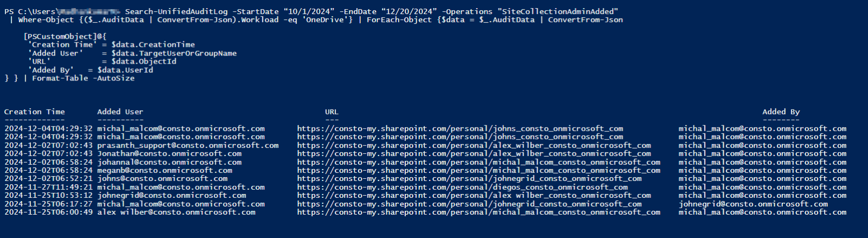Click the 'OneDrive' workload string
This screenshot has height=238, width=868.
pyautogui.click(x=325, y=20)
